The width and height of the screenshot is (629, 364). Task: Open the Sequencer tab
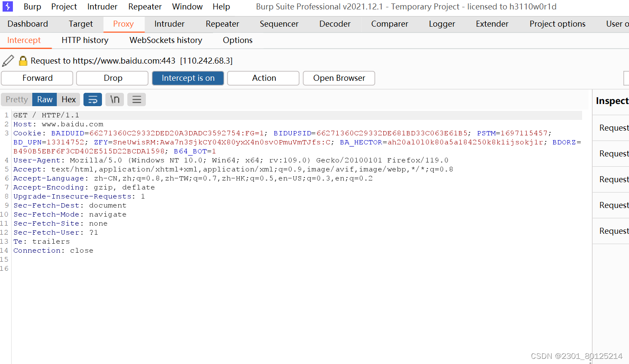279,24
